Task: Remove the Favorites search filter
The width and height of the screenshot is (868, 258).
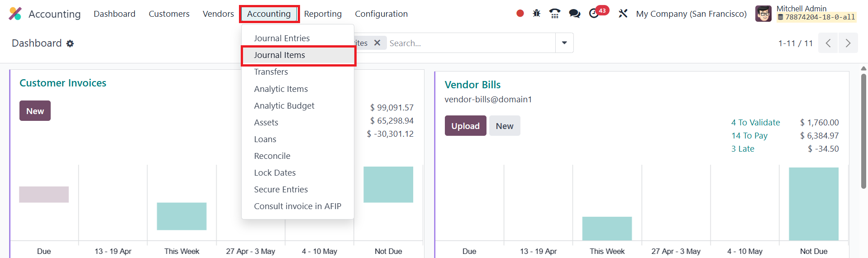Action: (377, 43)
